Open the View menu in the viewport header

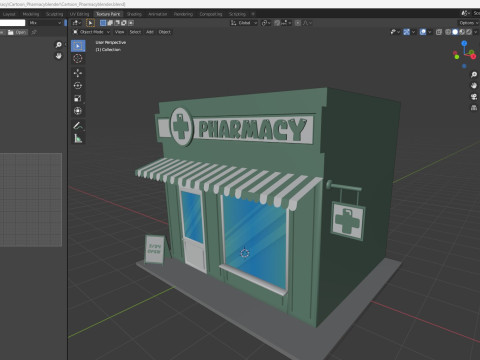coord(119,32)
